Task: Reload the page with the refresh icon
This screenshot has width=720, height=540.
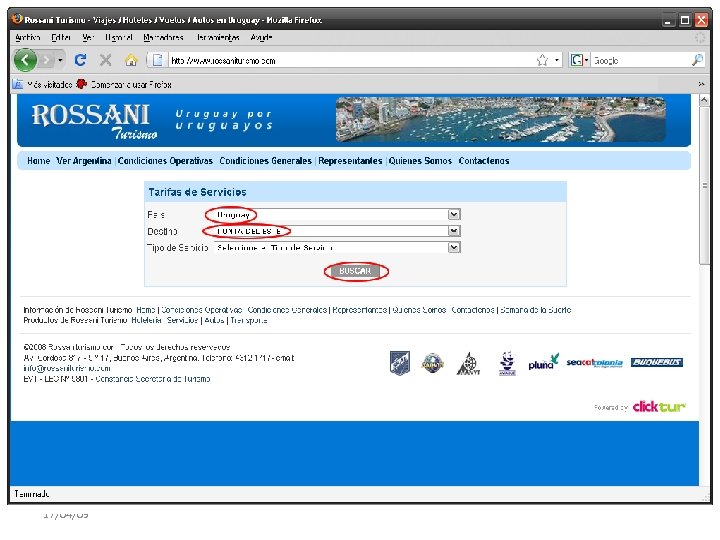Action: click(80, 60)
